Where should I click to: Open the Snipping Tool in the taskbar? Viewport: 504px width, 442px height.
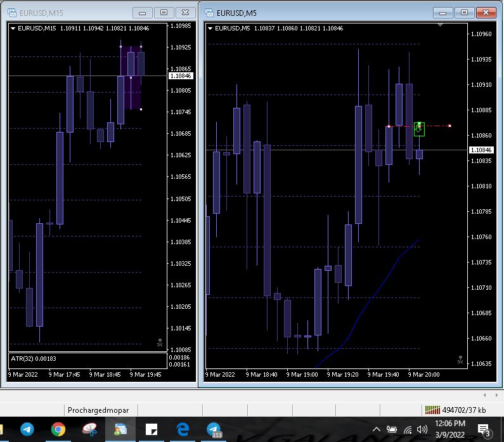tap(89, 429)
